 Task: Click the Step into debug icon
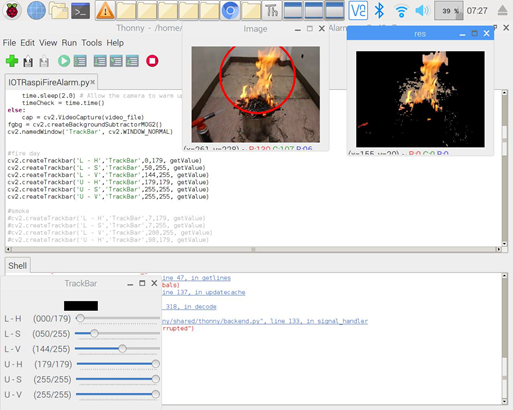point(116,61)
